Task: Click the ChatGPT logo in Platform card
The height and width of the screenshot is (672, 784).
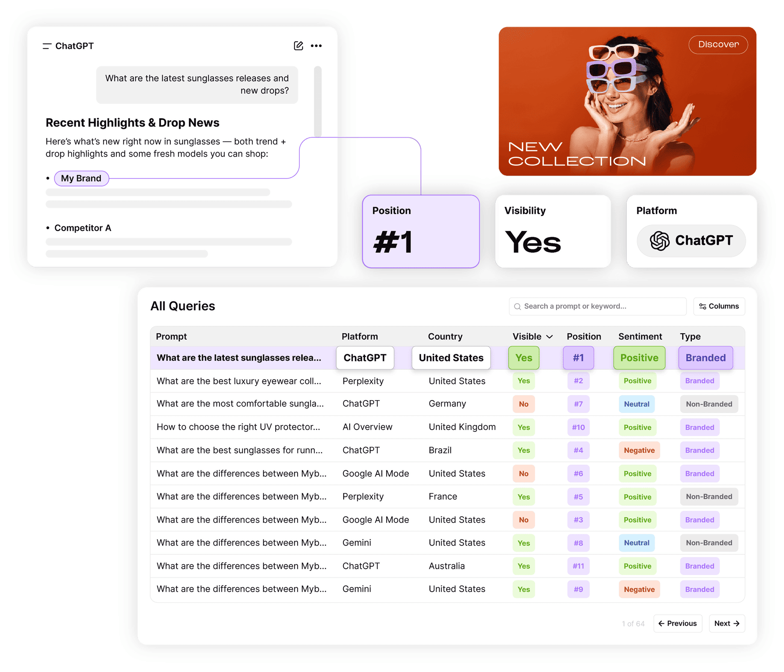Action: (660, 241)
